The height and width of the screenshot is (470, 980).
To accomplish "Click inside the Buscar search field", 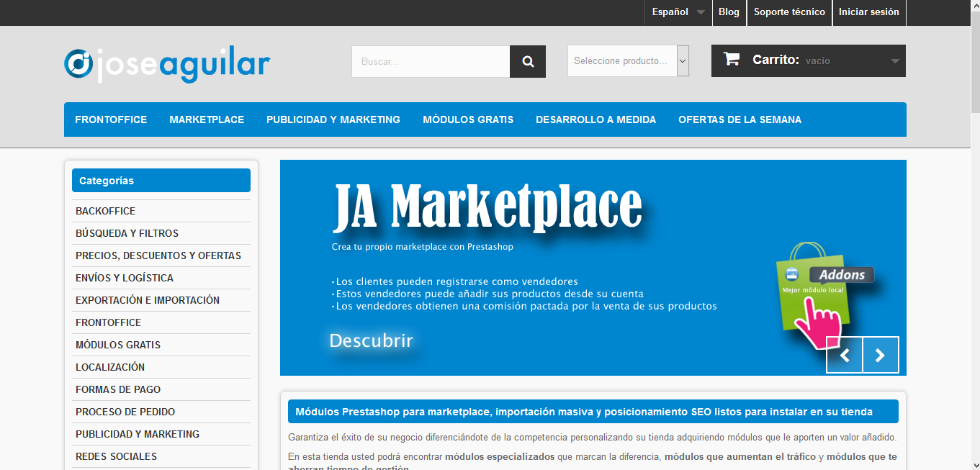I will tap(431, 62).
